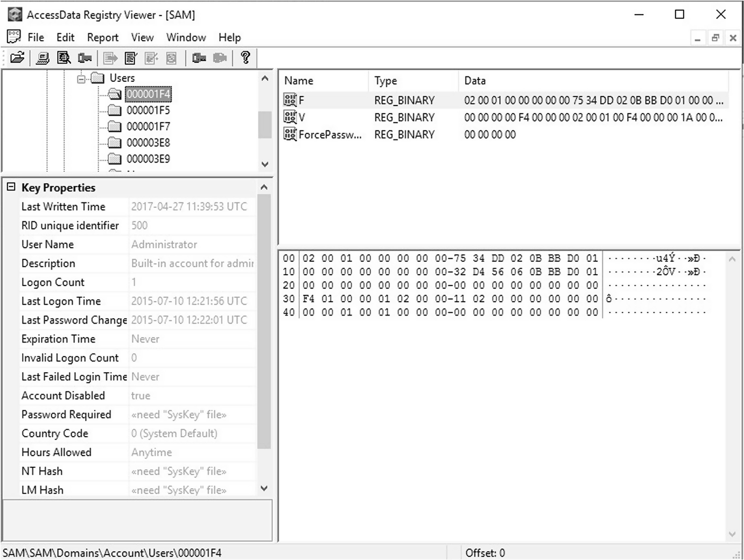The height and width of the screenshot is (560, 744).
Task: Select the 000003E9 key label in tree
Action: click(148, 159)
